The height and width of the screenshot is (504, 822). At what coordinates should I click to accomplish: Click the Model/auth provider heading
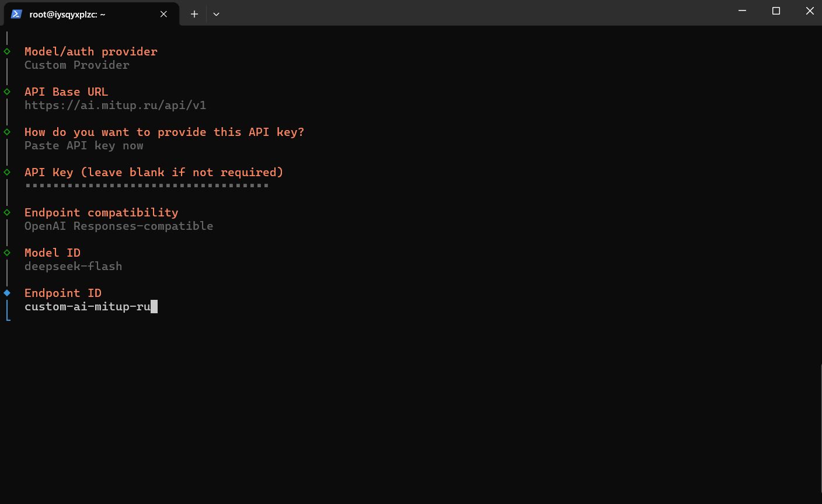point(91,51)
